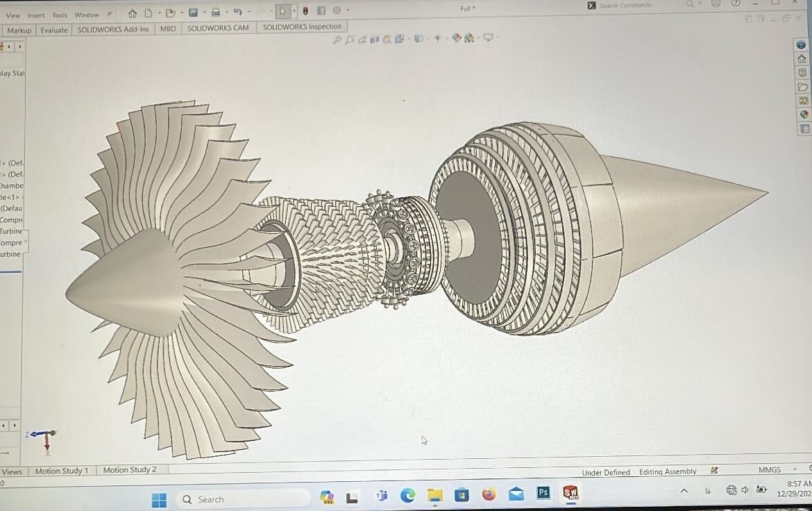Open the Appearances task pane tab

[x=804, y=115]
